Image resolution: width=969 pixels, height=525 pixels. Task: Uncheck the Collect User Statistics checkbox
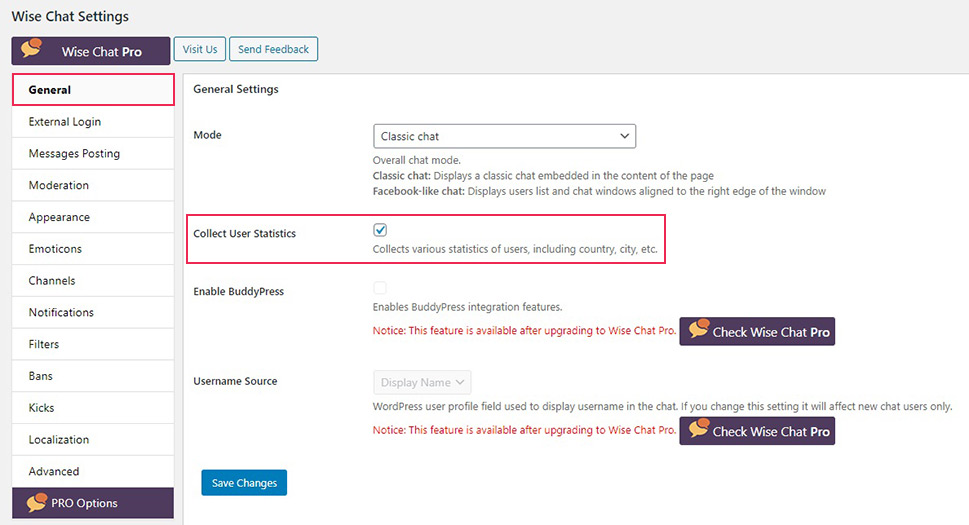(380, 230)
